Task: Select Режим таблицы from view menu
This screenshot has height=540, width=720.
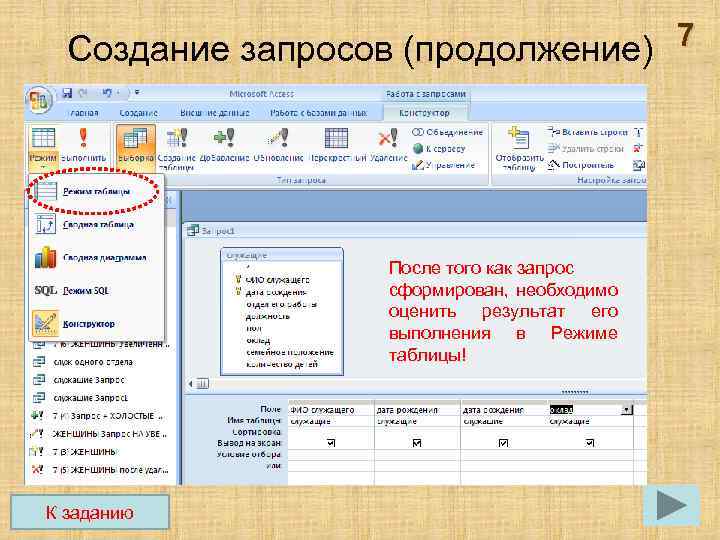Action: click(96, 192)
